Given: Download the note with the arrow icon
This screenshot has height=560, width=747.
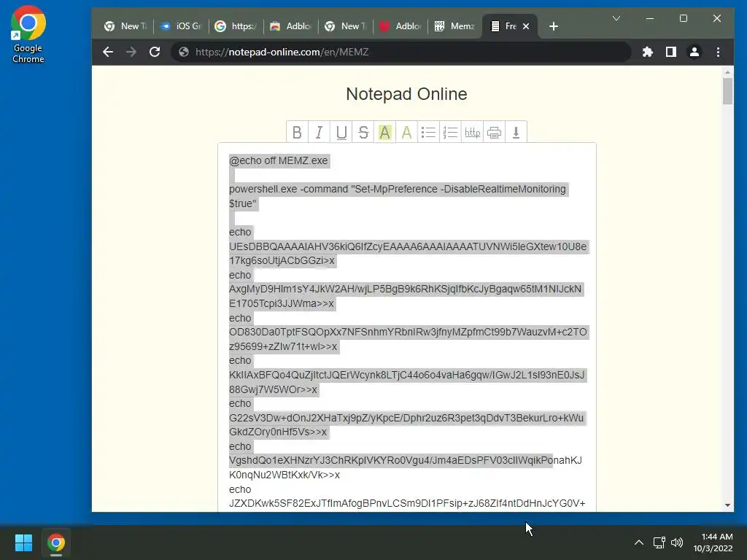Looking at the screenshot, I should [x=516, y=132].
